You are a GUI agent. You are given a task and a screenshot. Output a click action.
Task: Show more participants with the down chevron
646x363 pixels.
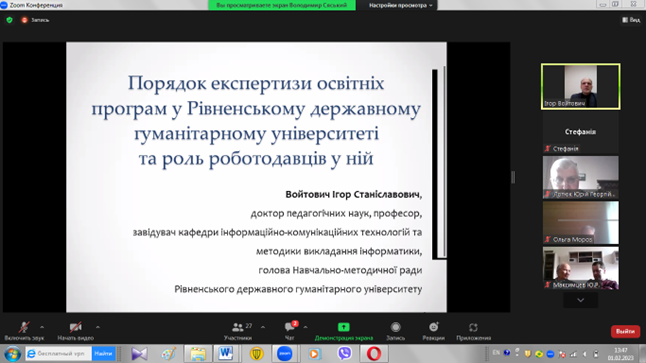(580, 300)
